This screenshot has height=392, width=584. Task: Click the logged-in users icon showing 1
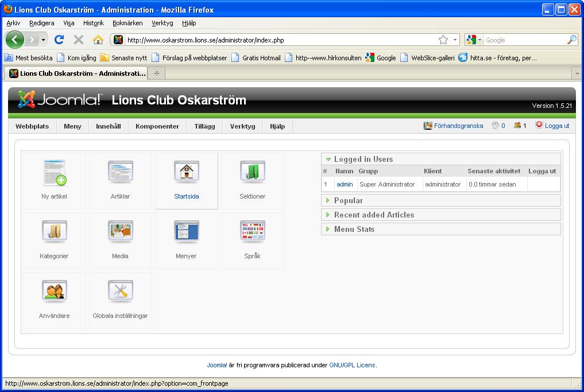tap(517, 126)
